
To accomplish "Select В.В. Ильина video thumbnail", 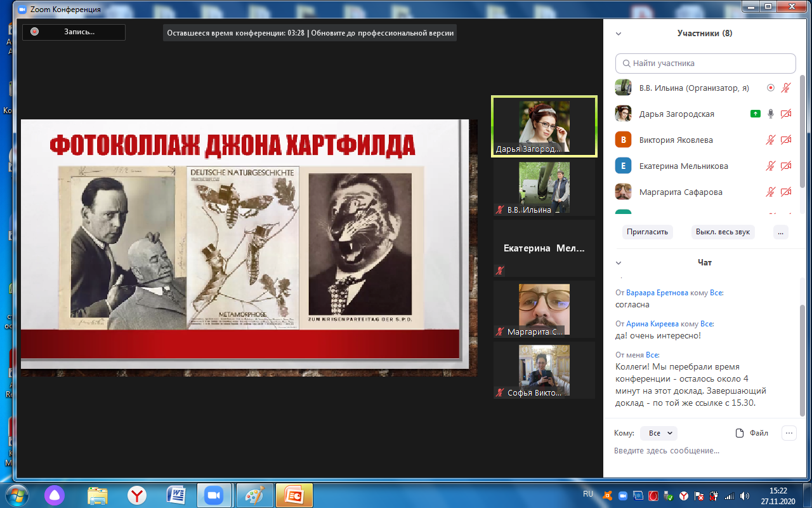I will coord(544,187).
